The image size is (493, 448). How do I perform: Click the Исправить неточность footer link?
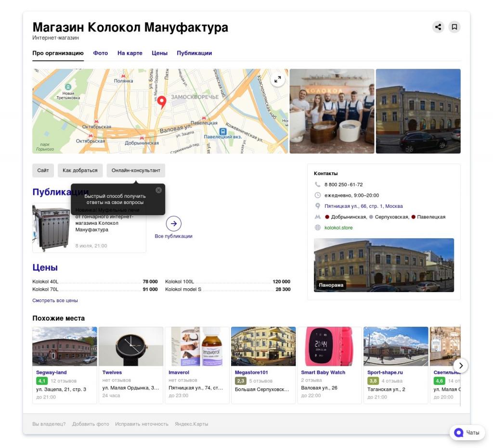(142, 424)
